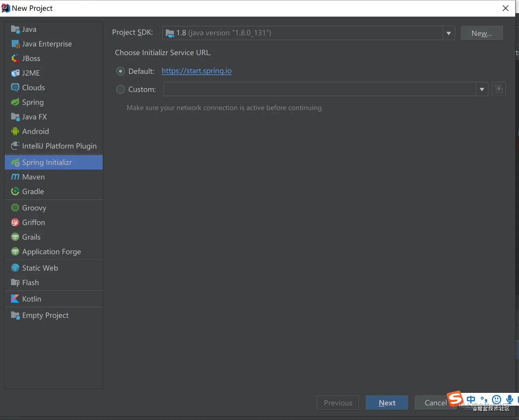The image size is (519, 420).
Task: Select Static Web label in the list
Action: point(40,268)
